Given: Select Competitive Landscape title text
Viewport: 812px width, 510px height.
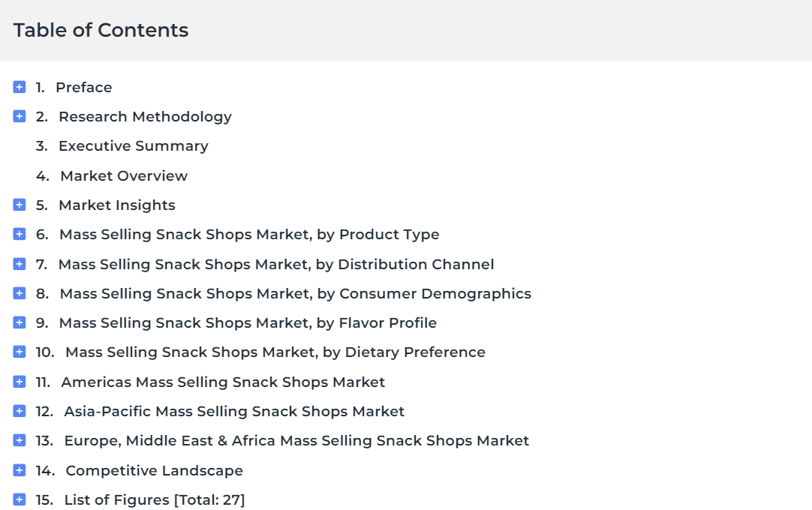Looking at the screenshot, I should (155, 471).
